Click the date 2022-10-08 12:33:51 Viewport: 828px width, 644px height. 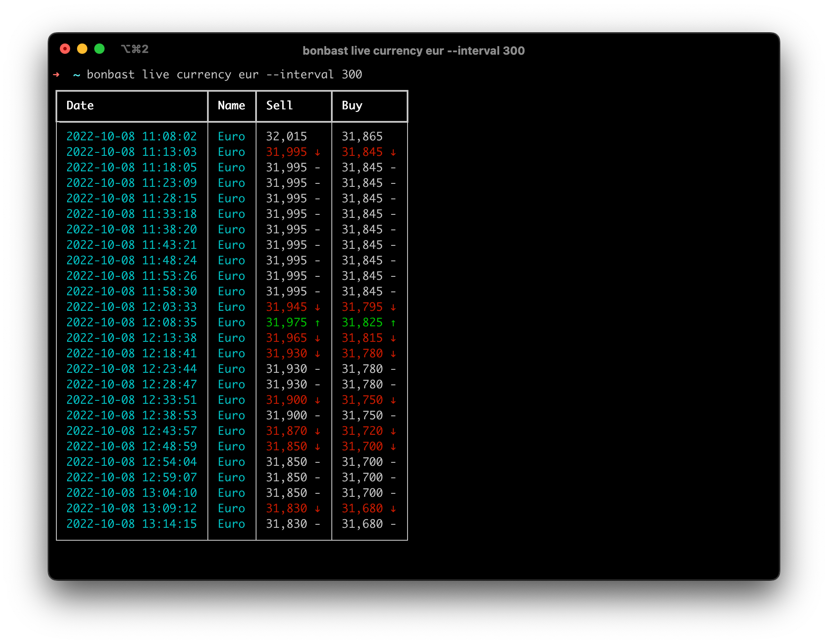point(132,400)
